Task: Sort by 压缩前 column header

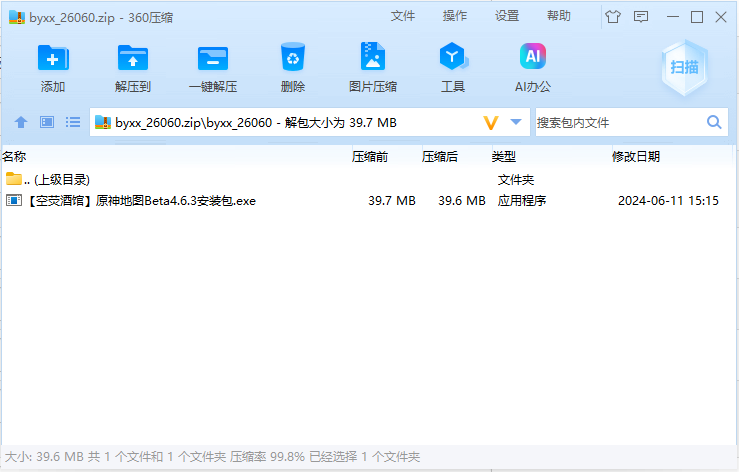Action: (370, 157)
